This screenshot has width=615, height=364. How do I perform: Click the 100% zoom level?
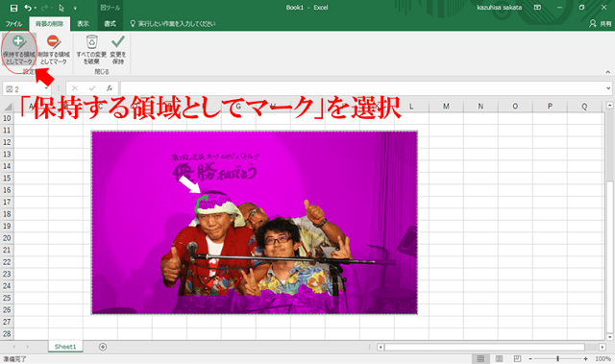603,358
